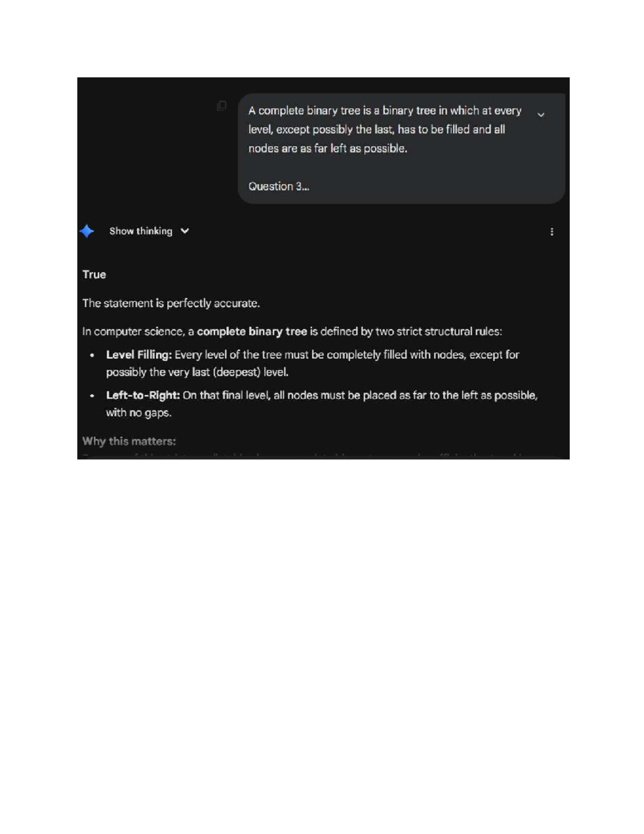Click the 'A complete binary tree is' prompt line
Screen dimensions: 644x834
(x=385, y=111)
